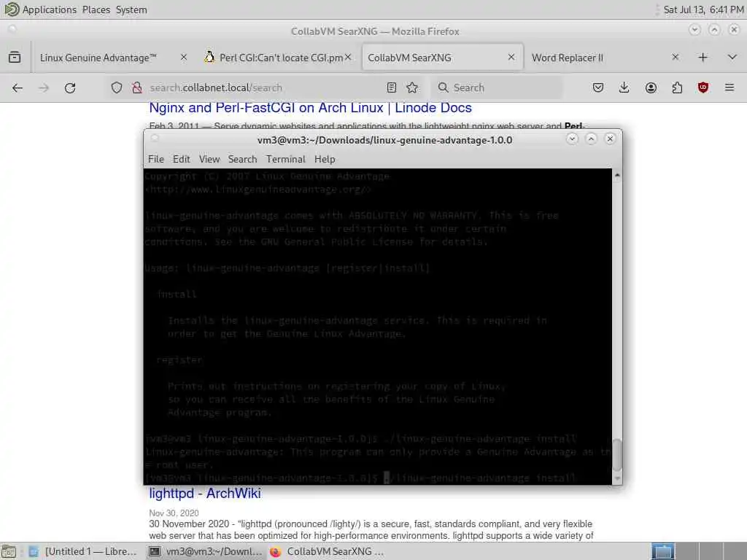
Task: Click the Firefox forward arrow
Action: click(x=43, y=87)
